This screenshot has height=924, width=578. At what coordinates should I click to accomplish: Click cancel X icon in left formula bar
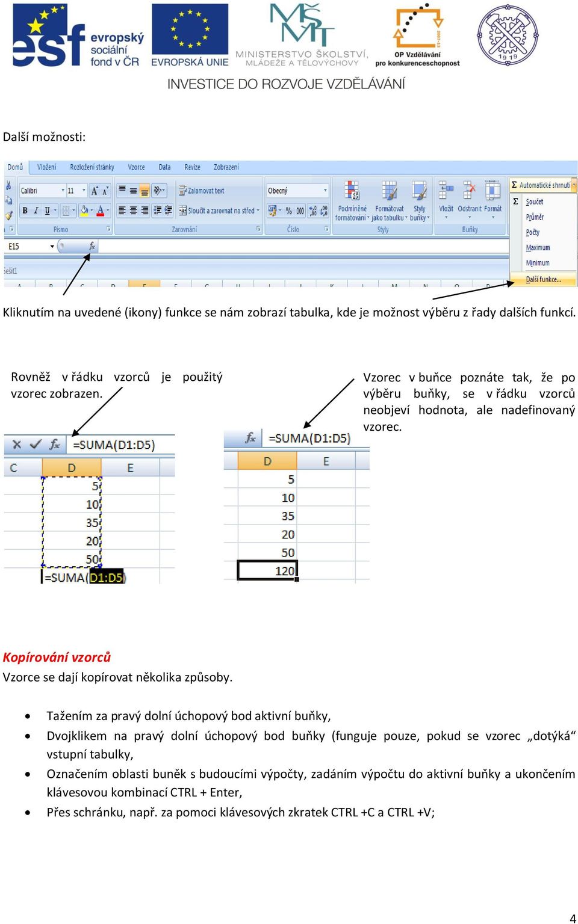[17, 445]
